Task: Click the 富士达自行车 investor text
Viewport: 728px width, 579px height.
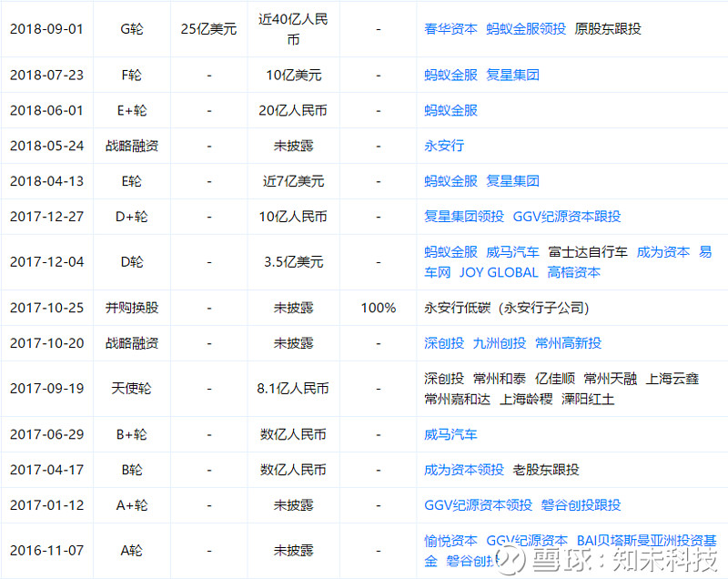Action: [x=588, y=252]
